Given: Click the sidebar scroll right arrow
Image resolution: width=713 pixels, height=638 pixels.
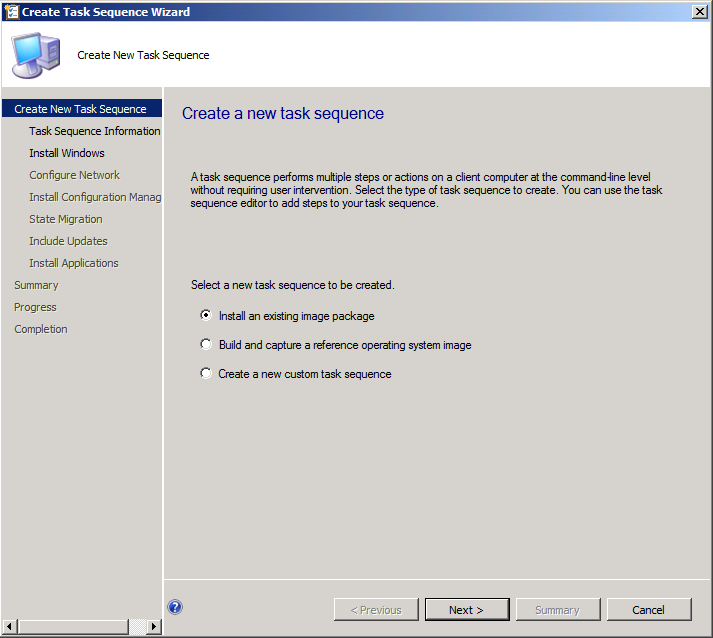Looking at the screenshot, I should click(x=154, y=627).
